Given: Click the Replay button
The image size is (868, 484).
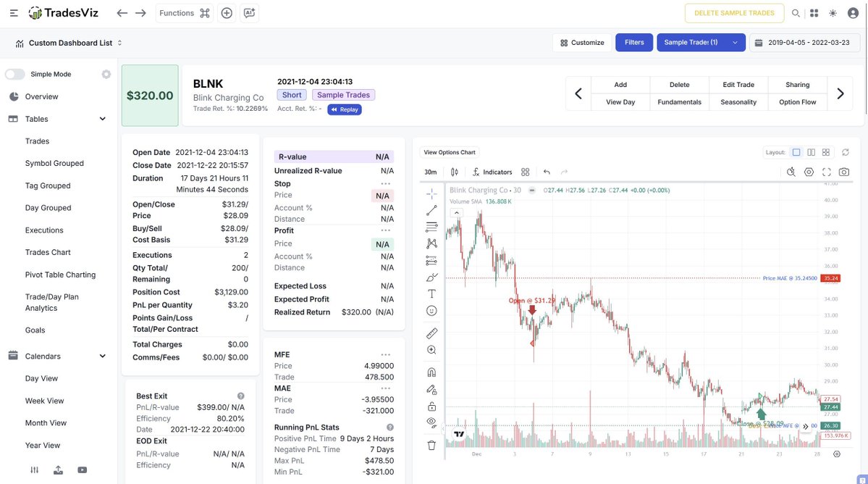Looking at the screenshot, I should point(345,109).
